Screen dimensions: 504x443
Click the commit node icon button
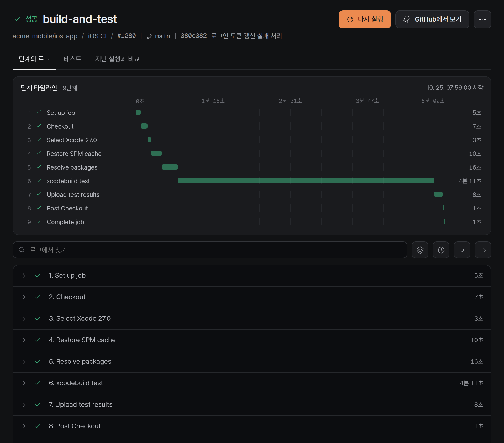462,250
